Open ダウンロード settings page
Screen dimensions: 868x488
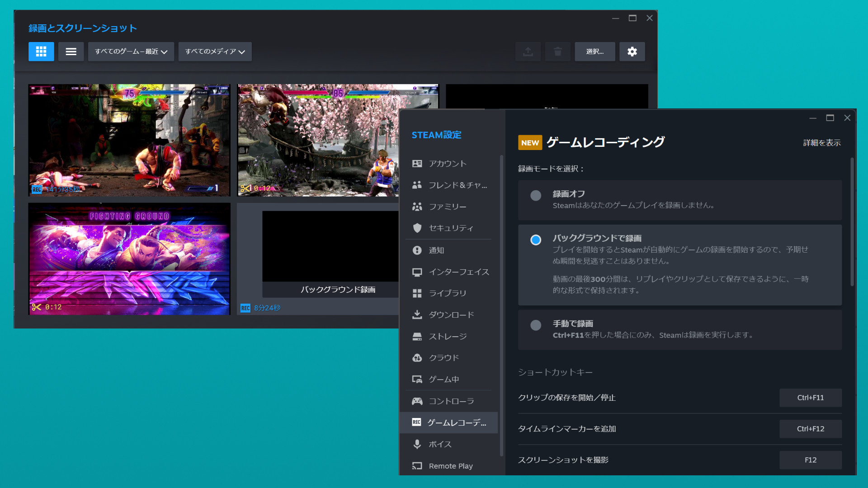tap(449, 314)
